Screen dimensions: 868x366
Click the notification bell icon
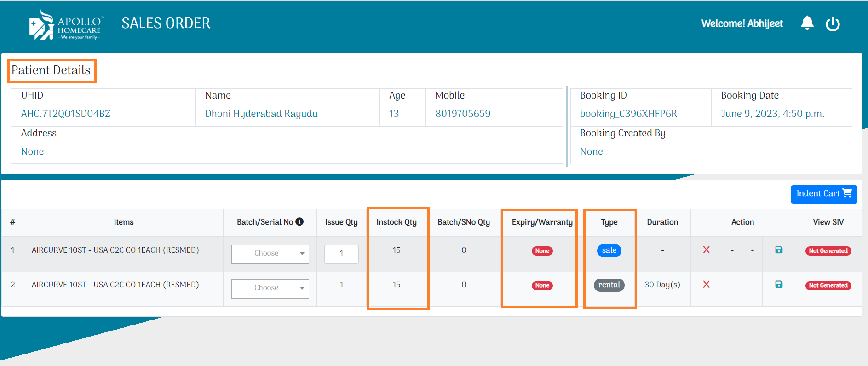[x=807, y=23]
